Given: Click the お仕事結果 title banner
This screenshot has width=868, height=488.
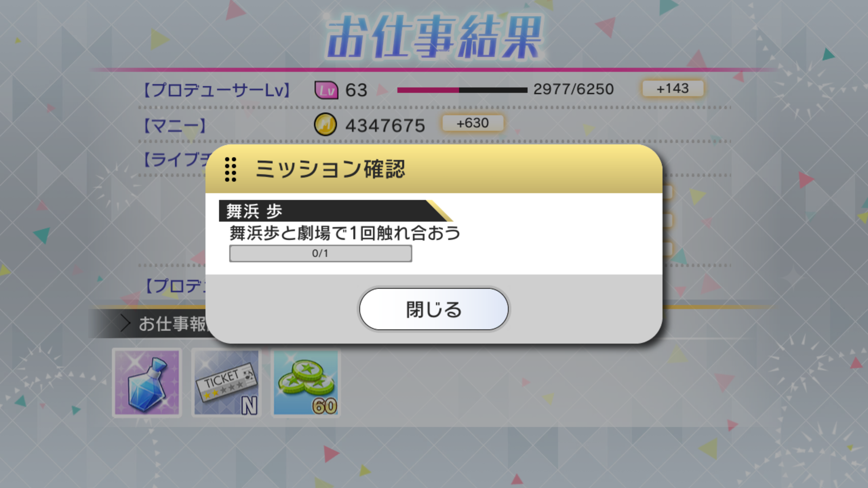Looking at the screenshot, I should [434, 37].
